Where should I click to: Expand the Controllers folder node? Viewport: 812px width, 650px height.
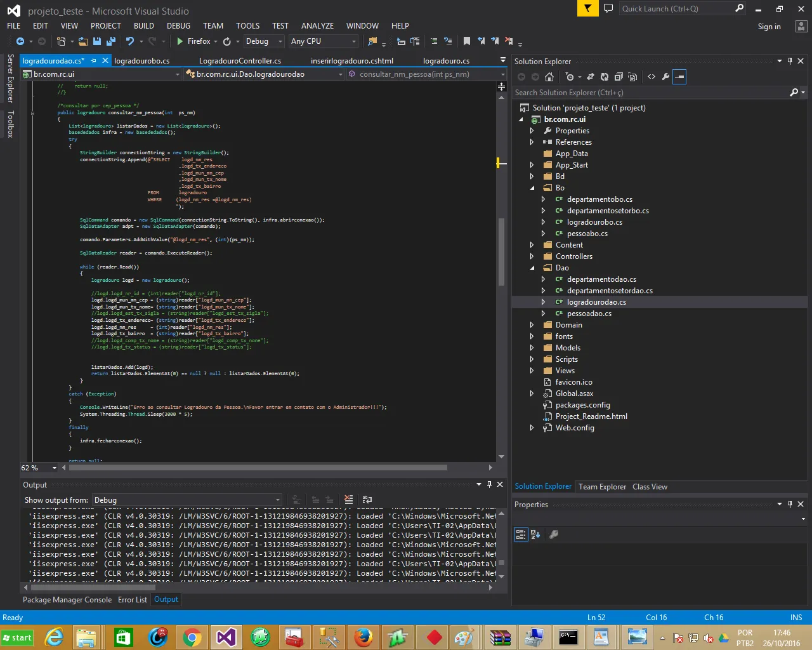click(532, 256)
